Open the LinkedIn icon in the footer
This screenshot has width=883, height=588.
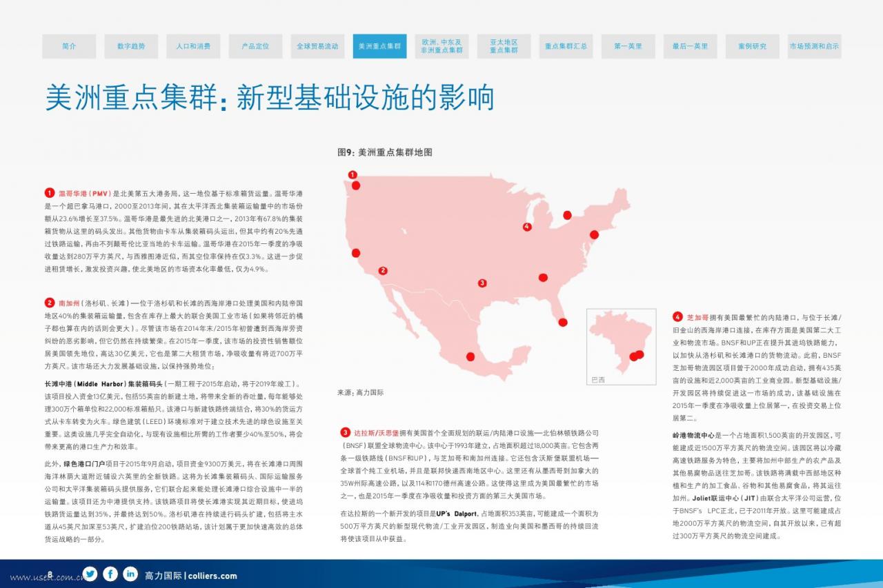click(130, 574)
